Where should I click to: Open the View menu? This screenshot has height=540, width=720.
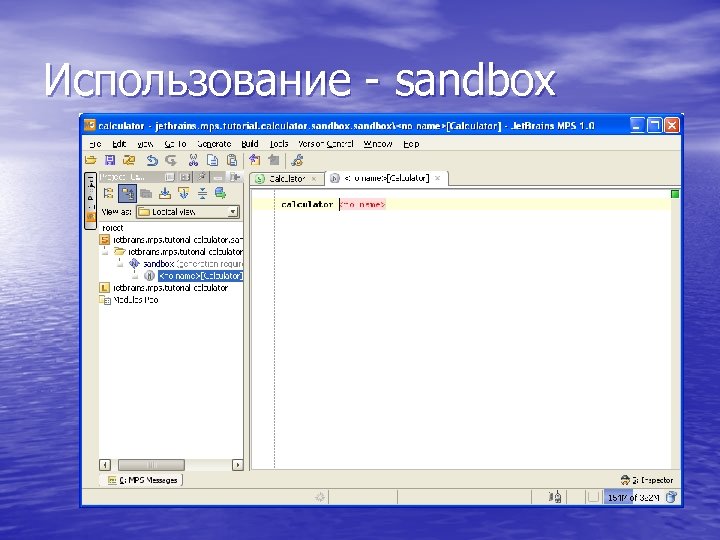point(145,144)
